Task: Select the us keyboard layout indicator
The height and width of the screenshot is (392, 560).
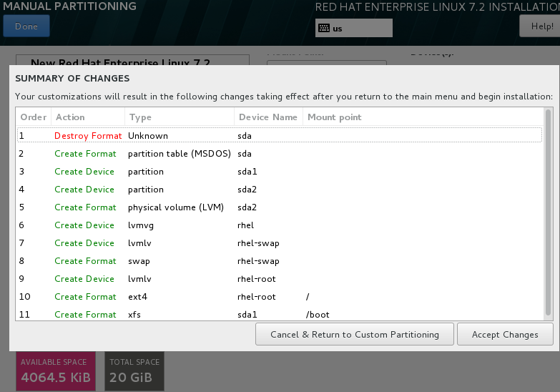Action: [x=353, y=28]
